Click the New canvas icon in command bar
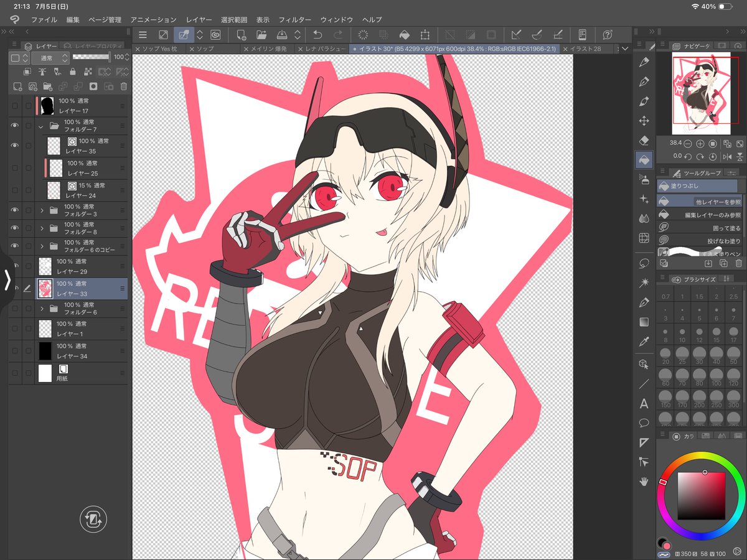747x560 pixels. (242, 35)
